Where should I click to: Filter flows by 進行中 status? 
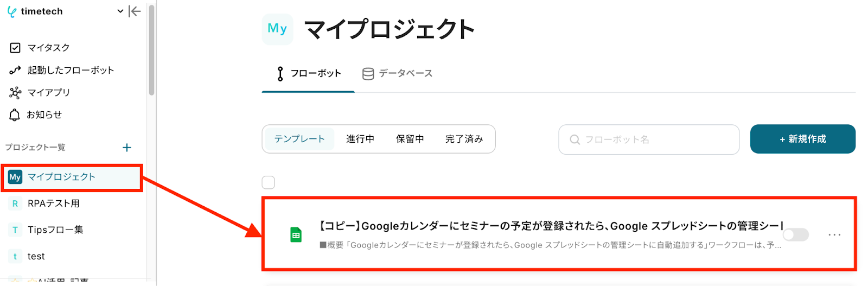click(360, 139)
